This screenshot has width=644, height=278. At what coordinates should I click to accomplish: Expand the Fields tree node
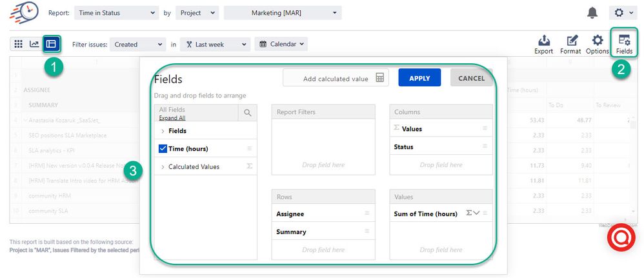[x=163, y=131]
